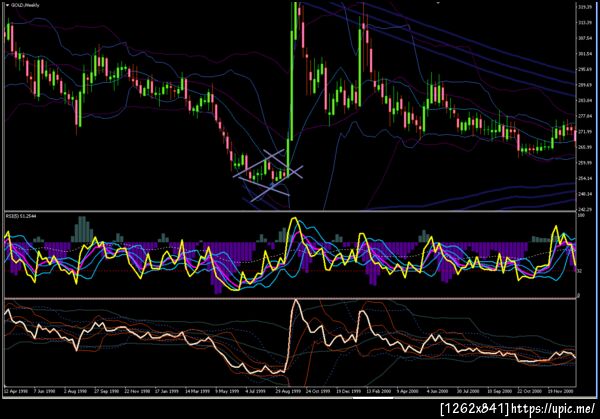This screenshot has height=419, width=600.
Task: Click price label 259.99 on the axis
Action: tap(584, 163)
